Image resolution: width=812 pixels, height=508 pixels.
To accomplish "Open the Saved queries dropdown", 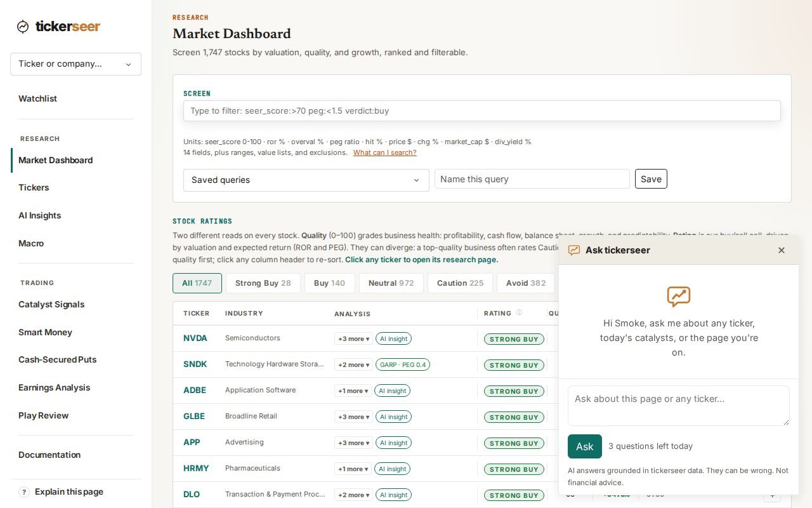I will coord(306,180).
